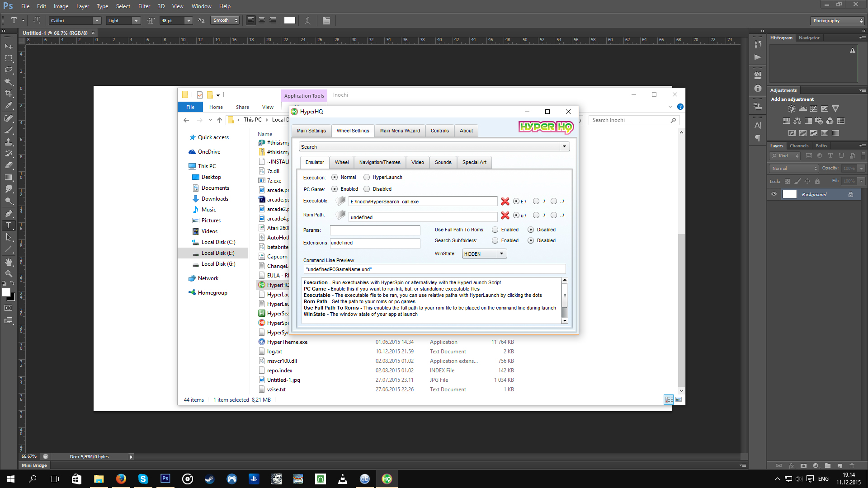
Task: Select Disabled for Search Subfolders
Action: pyautogui.click(x=531, y=240)
